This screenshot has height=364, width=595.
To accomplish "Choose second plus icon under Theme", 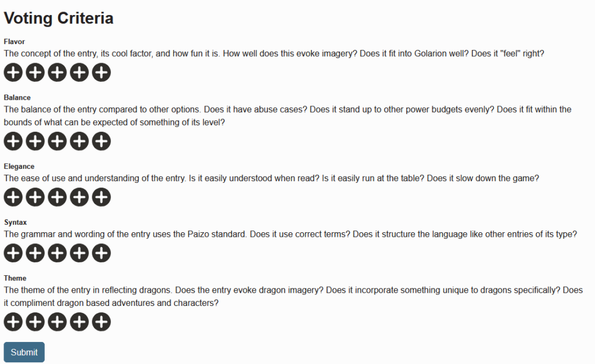I will (35, 322).
